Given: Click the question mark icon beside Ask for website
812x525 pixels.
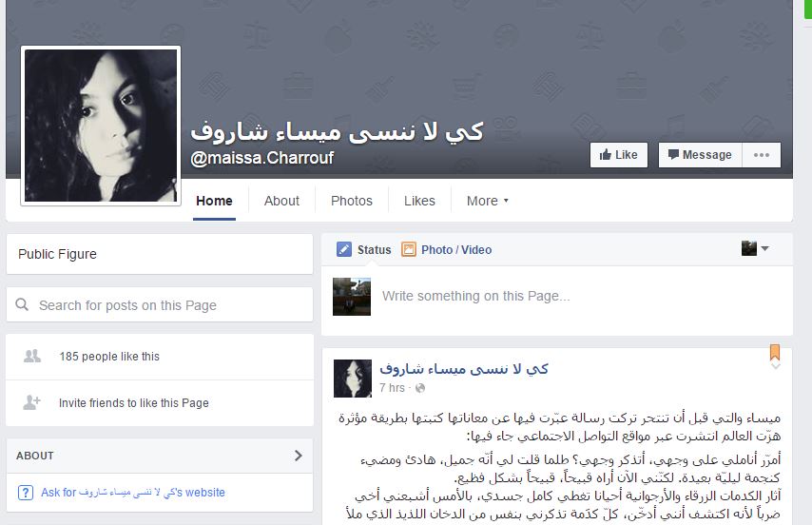Looking at the screenshot, I should [x=26, y=493].
